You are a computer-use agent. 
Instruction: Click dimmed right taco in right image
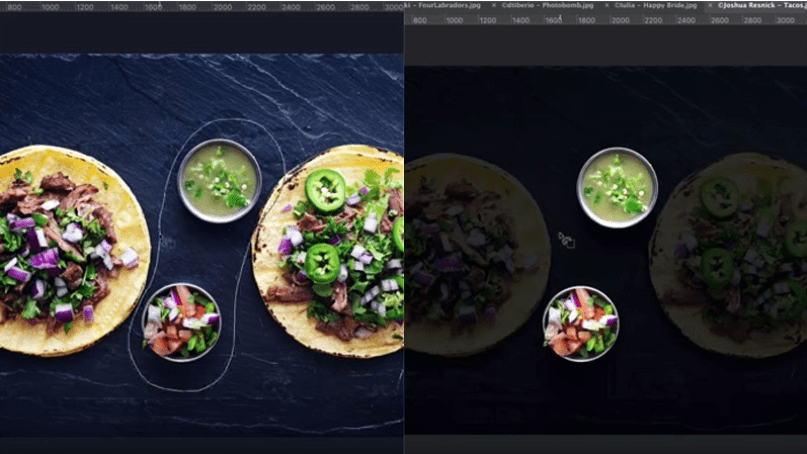click(x=730, y=255)
